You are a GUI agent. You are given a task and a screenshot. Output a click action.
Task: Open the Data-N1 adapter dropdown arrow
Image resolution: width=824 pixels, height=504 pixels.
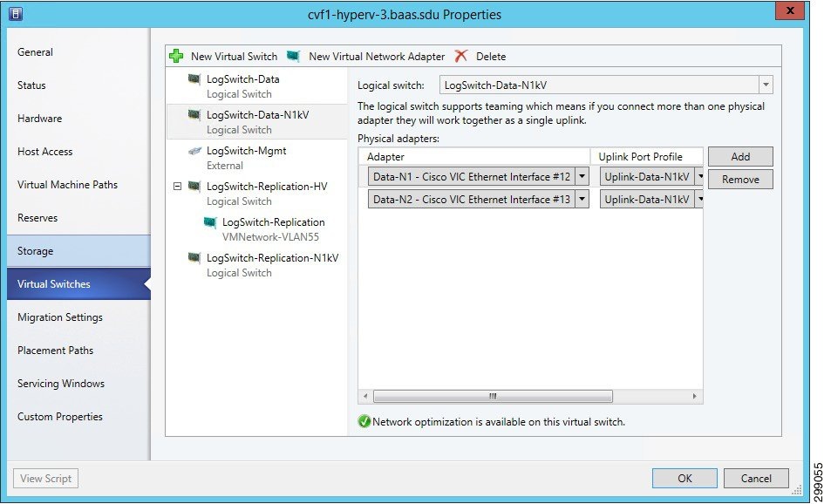click(582, 177)
